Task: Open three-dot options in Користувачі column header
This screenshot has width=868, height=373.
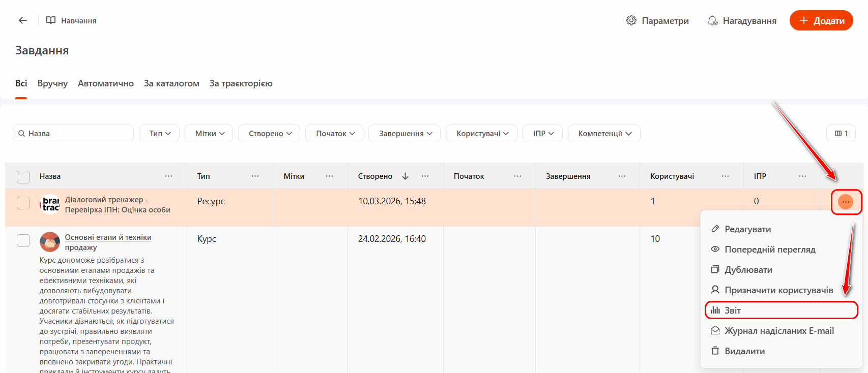Action: pyautogui.click(x=725, y=176)
